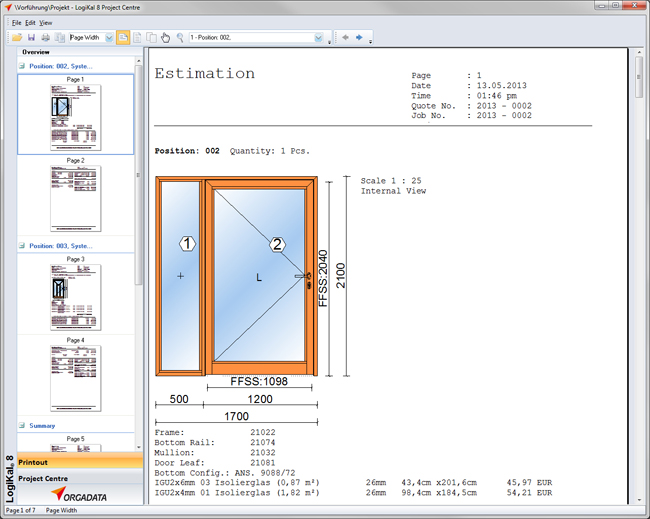Toggle the highlighted overview pane icon
Image resolution: width=650 pixels, height=519 pixels.
pyautogui.click(x=123, y=38)
